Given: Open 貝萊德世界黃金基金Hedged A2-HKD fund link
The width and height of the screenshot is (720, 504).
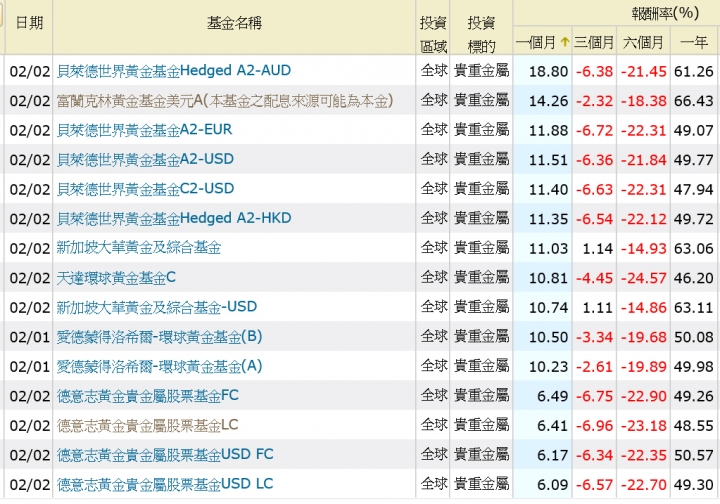Looking at the screenshot, I should pos(174,218).
